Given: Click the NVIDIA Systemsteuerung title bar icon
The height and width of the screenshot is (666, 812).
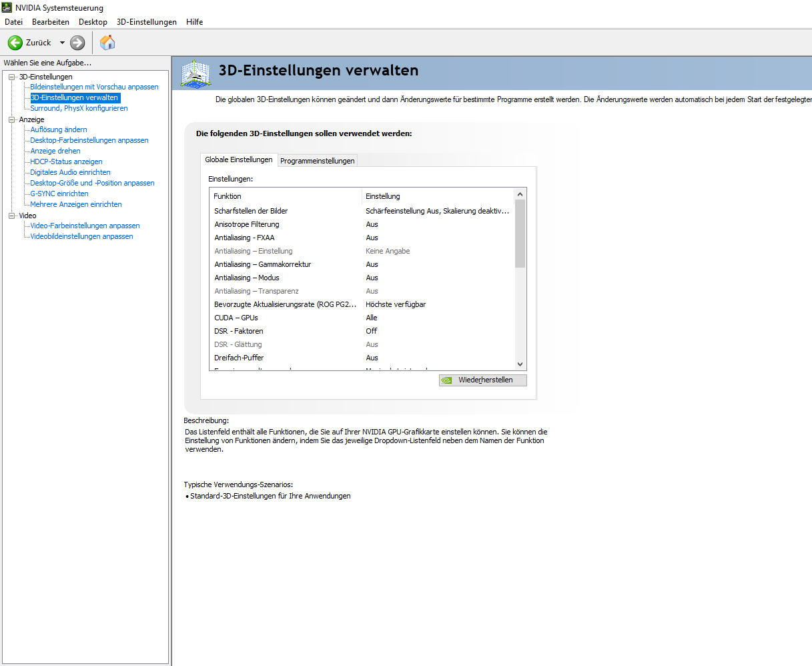Looking at the screenshot, I should point(7,7).
